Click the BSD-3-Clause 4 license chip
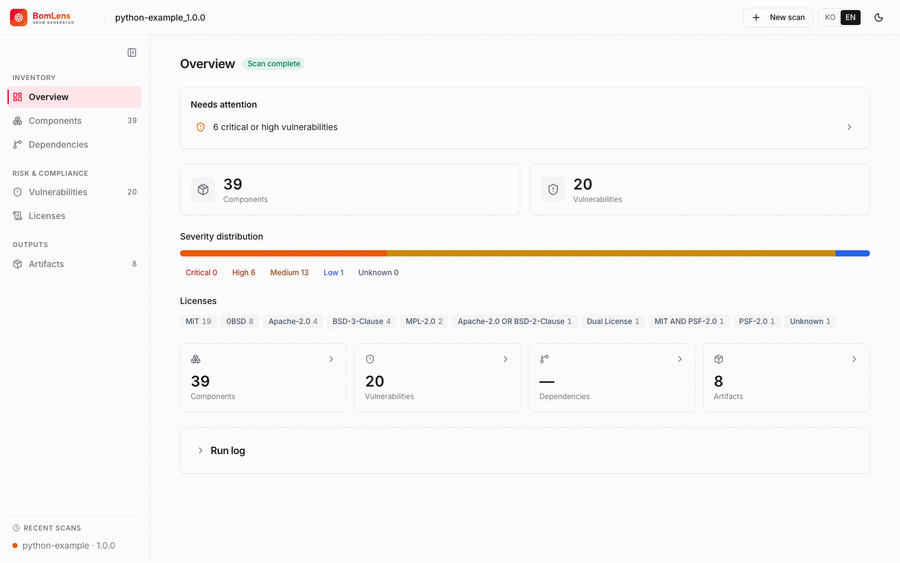This screenshot has height=563, width=900. click(x=362, y=321)
